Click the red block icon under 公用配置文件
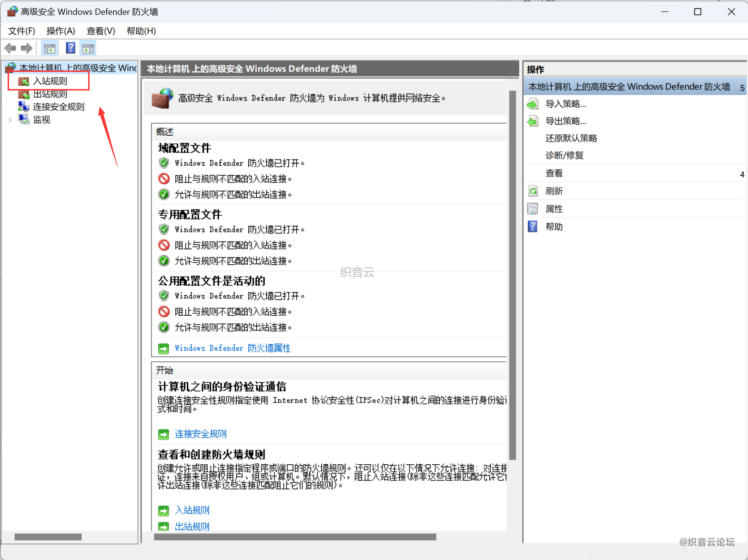 click(164, 311)
